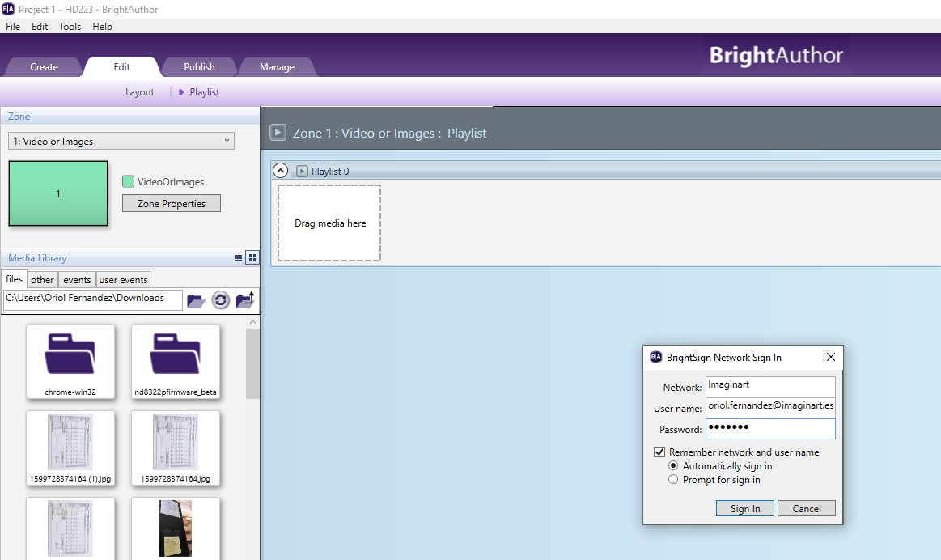Viewport: 941px width, 560px height.
Task: Click the Zone panel header
Action: pyautogui.click(x=130, y=116)
